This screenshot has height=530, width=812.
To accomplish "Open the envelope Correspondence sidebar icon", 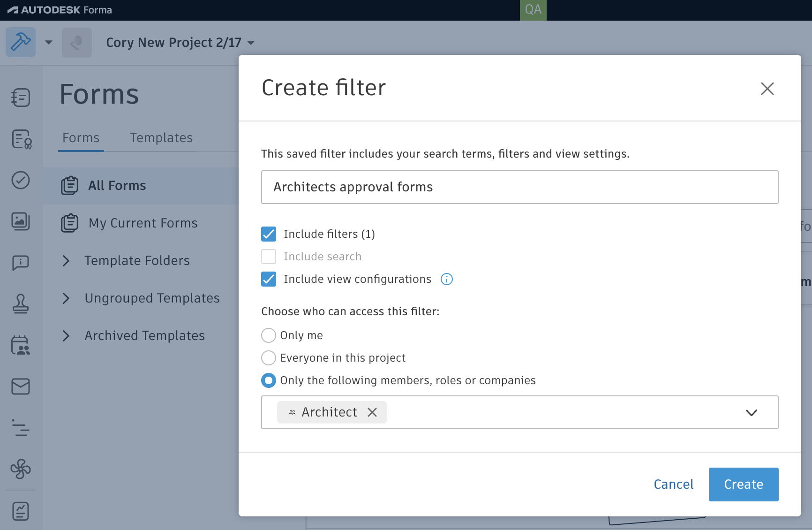I will coord(21,386).
